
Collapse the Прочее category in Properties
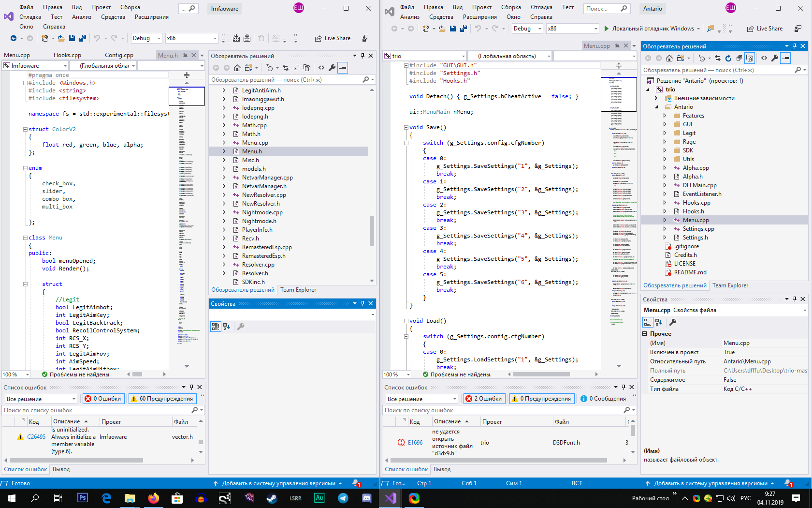(644, 334)
